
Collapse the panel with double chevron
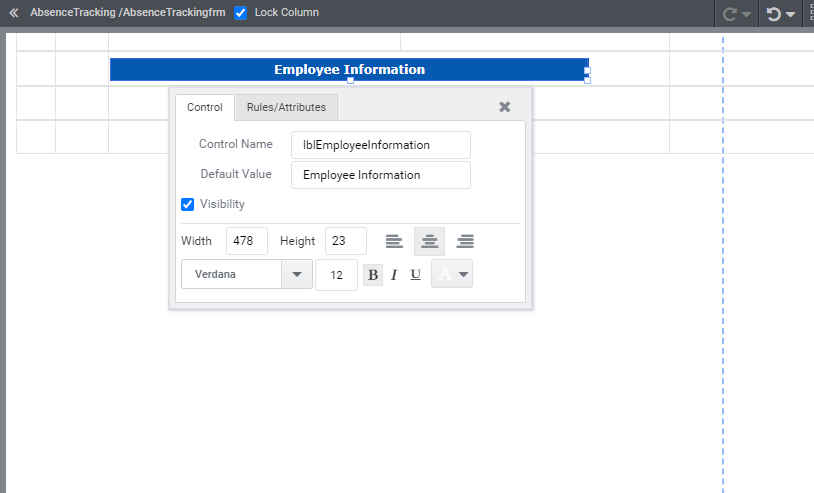tap(13, 13)
